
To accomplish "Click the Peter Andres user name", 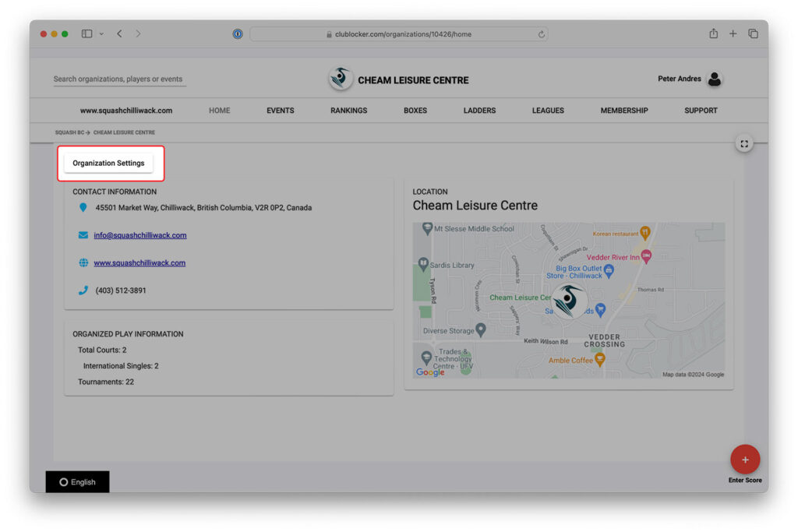I will click(679, 79).
